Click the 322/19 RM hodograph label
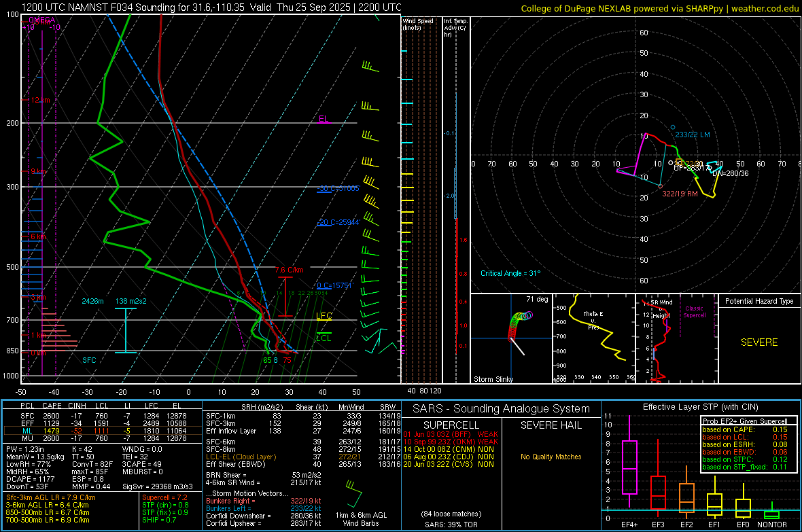 point(680,194)
